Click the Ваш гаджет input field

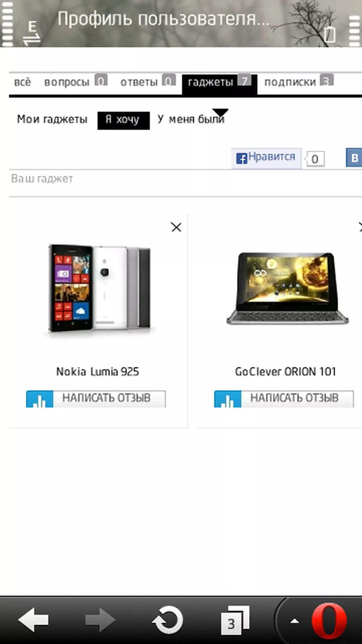pyautogui.click(x=185, y=179)
